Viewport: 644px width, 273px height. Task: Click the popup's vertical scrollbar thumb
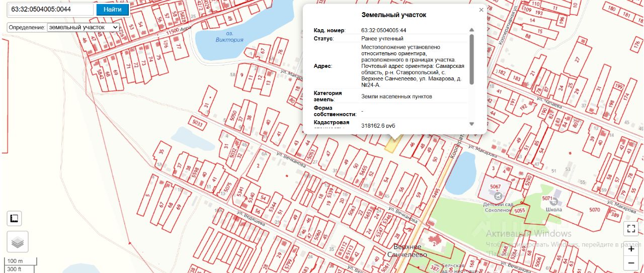click(471, 59)
